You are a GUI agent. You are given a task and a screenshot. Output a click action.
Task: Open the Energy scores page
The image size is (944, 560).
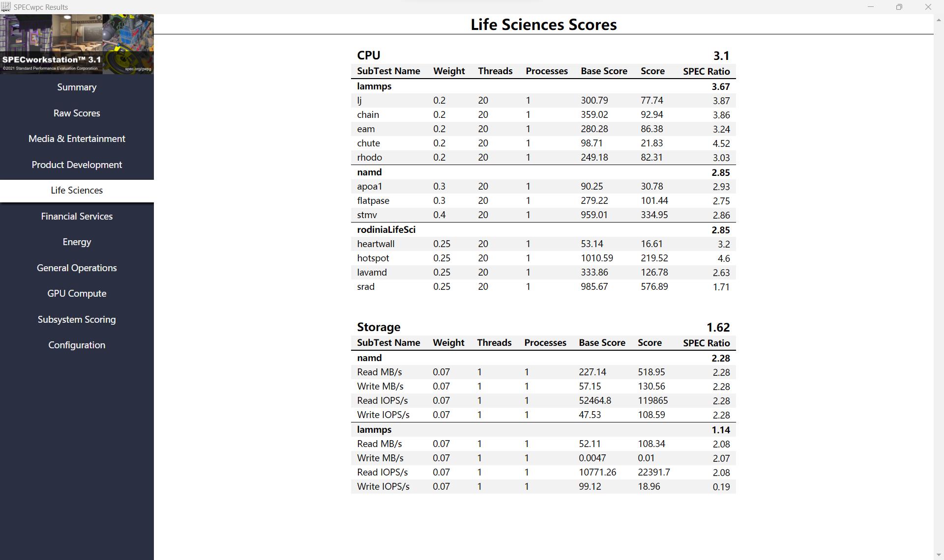[77, 242]
